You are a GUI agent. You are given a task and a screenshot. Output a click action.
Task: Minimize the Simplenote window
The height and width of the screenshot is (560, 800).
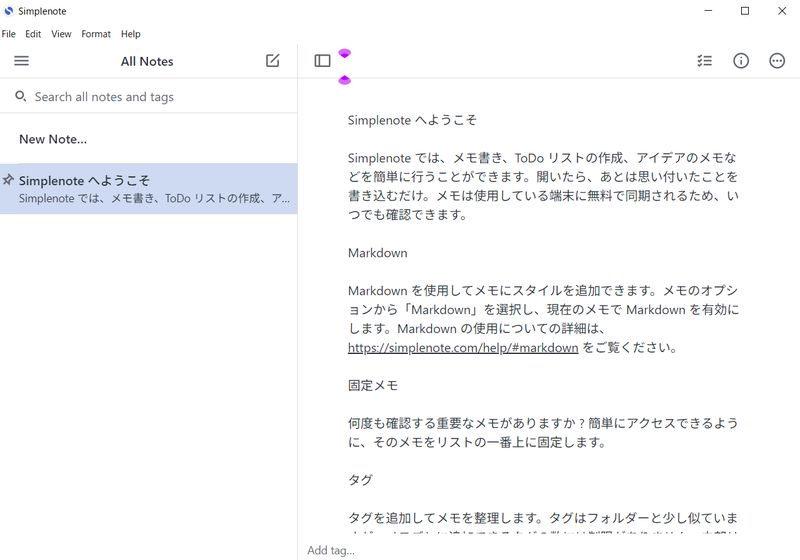pyautogui.click(x=708, y=11)
